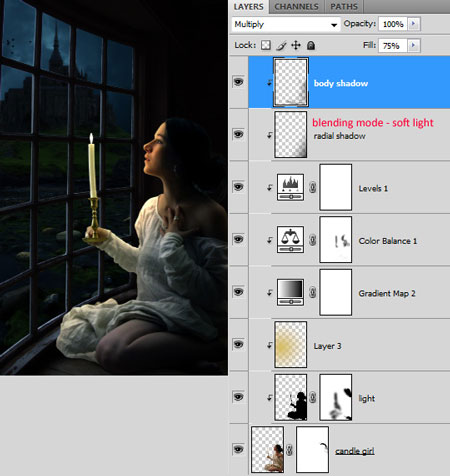Click the mask link icon on the light layer
Screen dimensions: 450x476
click(313, 397)
